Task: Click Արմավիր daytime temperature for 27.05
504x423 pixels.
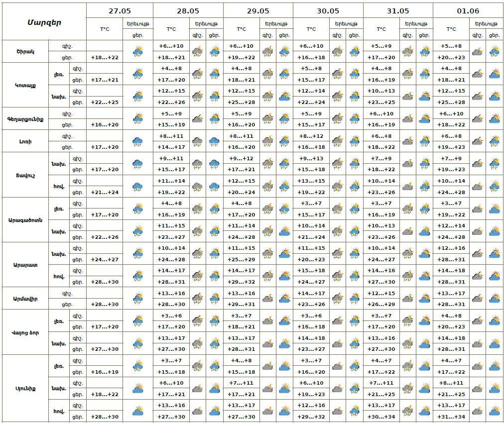Action: [x=105, y=304]
